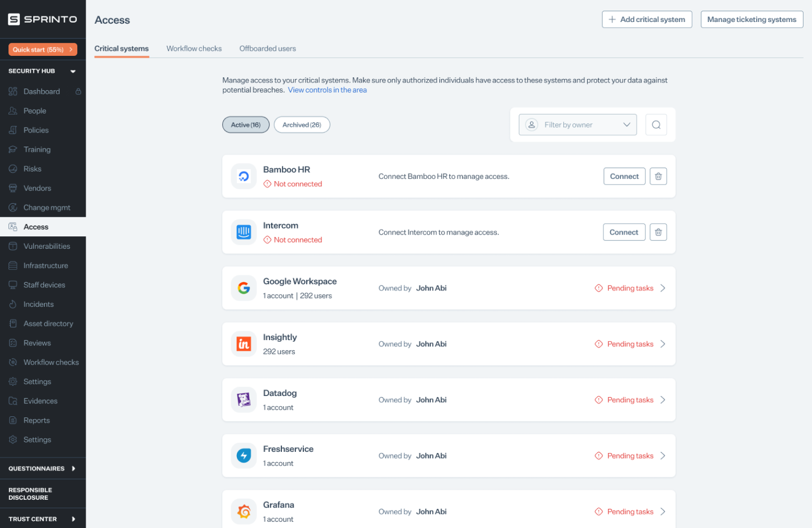The height and width of the screenshot is (528, 812).
Task: Click the Freshservice logo
Action: pyautogui.click(x=244, y=456)
